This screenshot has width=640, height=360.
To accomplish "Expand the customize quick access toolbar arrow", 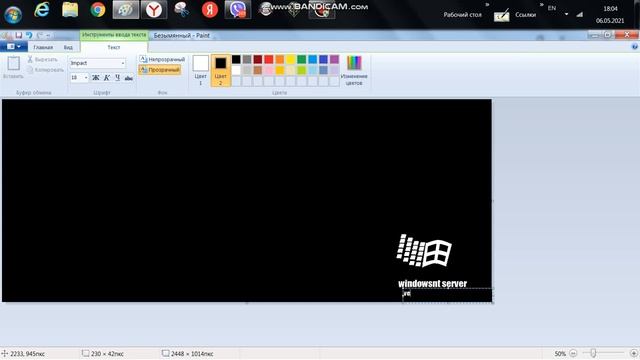I will [x=49, y=36].
